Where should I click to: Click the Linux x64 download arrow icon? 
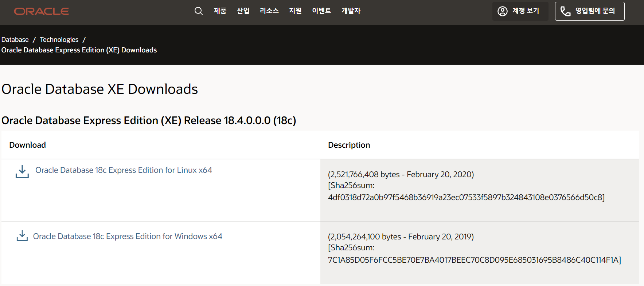pos(22,172)
